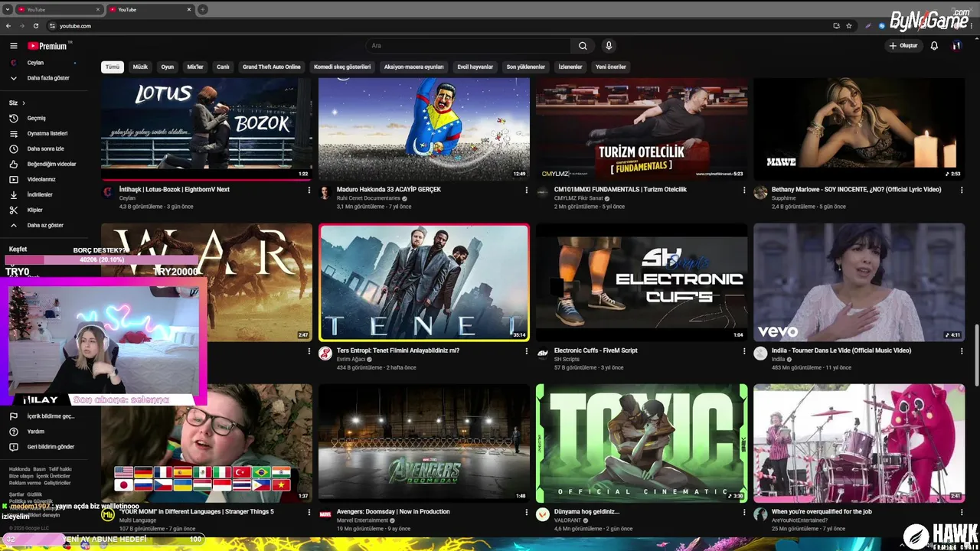The width and height of the screenshot is (980, 551).
Task: Open AreYouNotEntertained channel link
Action: click(800, 520)
